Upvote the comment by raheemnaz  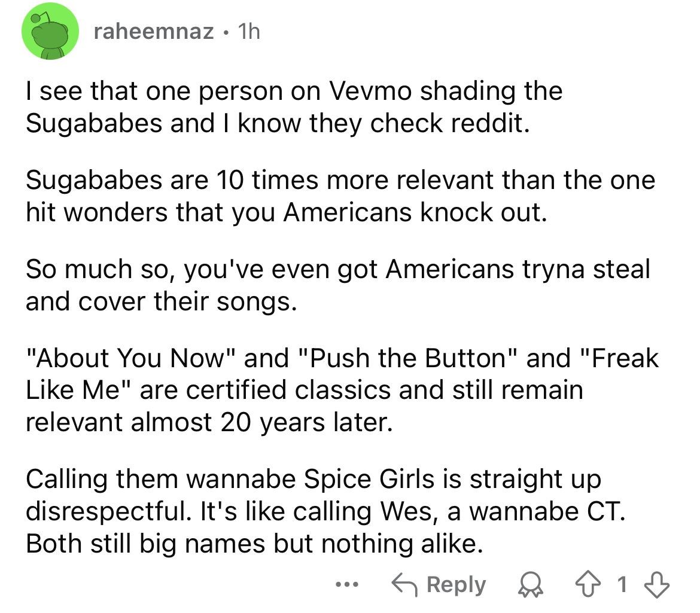pos(588,585)
